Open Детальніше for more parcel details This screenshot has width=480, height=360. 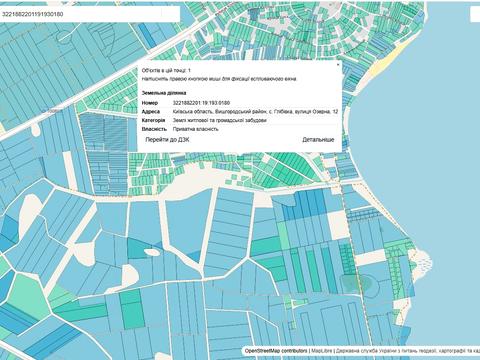(318, 140)
